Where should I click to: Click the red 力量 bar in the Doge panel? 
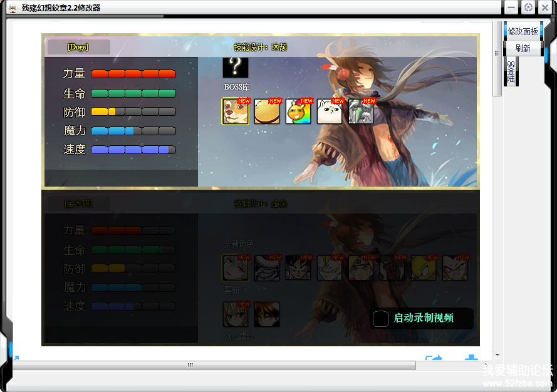click(x=133, y=74)
